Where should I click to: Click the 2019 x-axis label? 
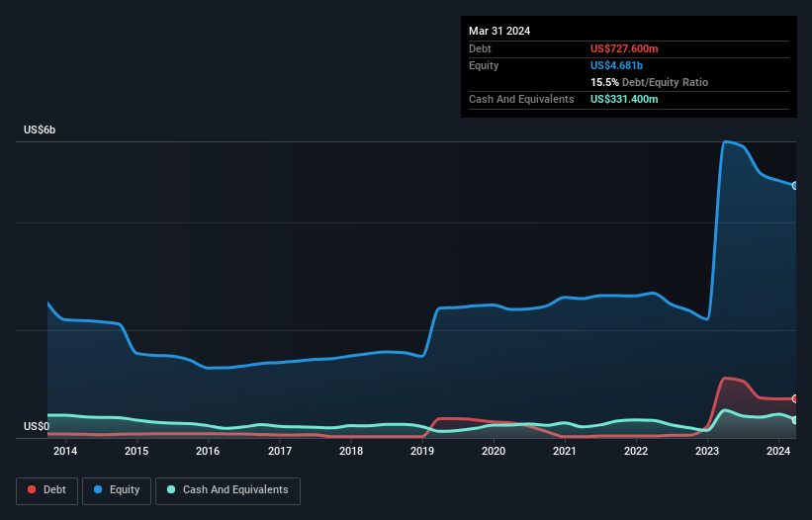click(422, 451)
